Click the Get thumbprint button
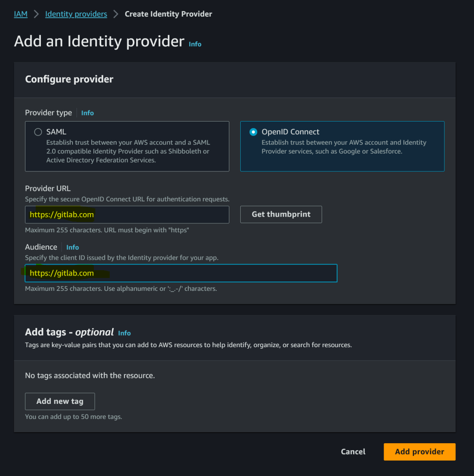474x476 pixels. [x=281, y=214]
